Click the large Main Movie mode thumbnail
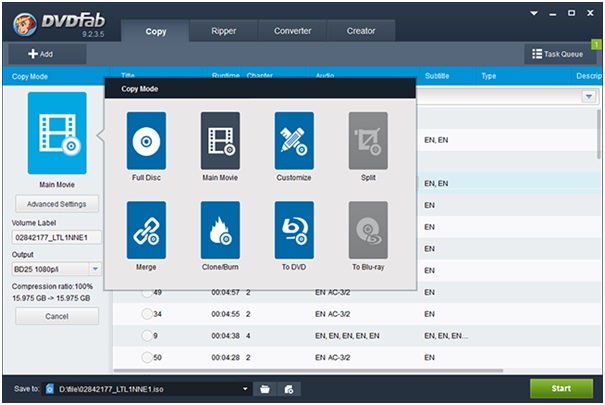605x405 pixels. point(57,133)
